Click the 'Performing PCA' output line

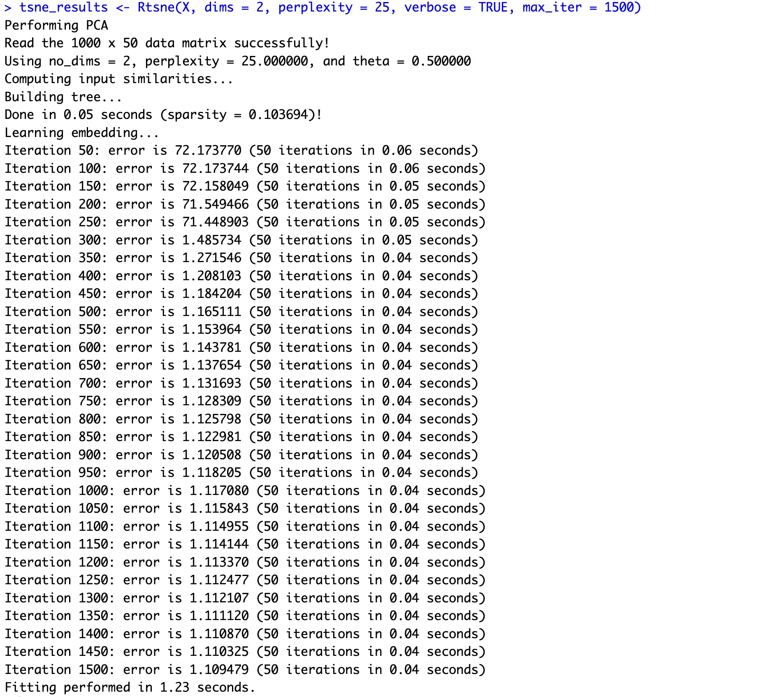tap(56, 26)
